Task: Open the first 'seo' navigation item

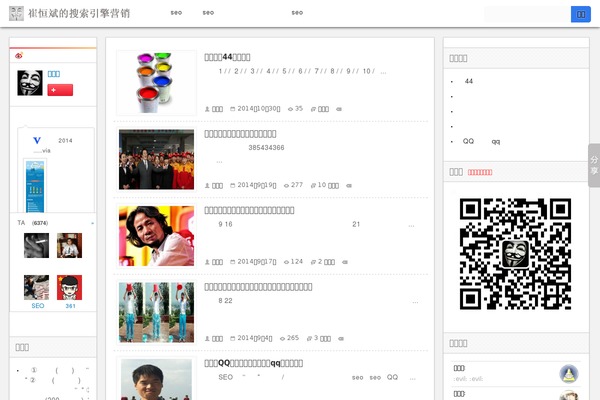Action: 176,13
